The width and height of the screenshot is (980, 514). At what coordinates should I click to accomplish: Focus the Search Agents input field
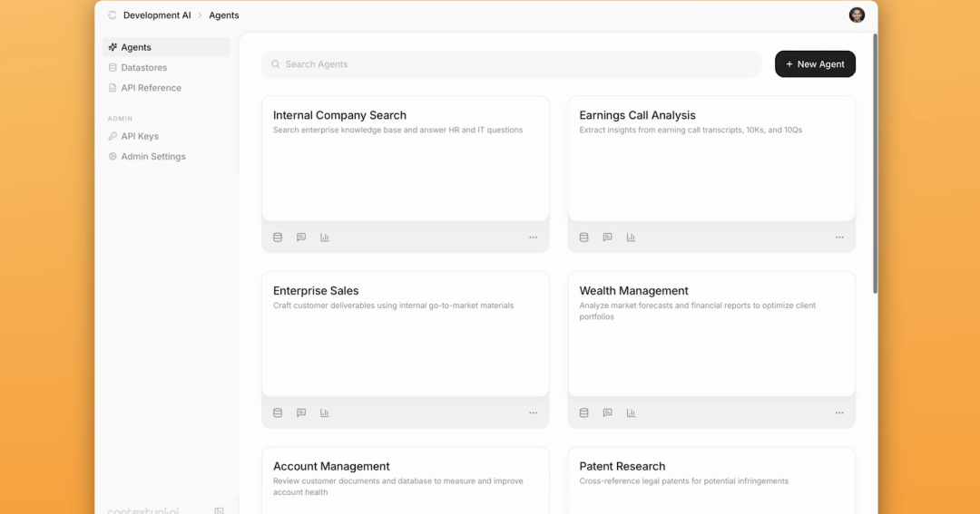tap(511, 64)
